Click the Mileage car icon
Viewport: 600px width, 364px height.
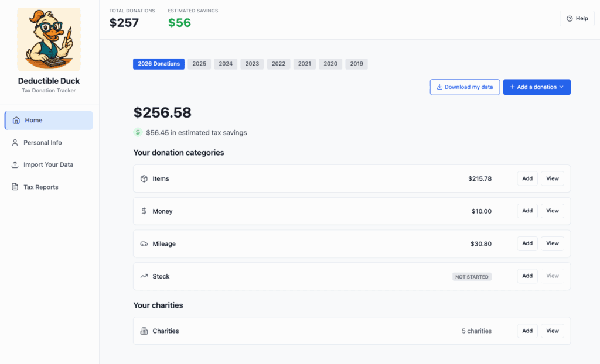(x=144, y=244)
